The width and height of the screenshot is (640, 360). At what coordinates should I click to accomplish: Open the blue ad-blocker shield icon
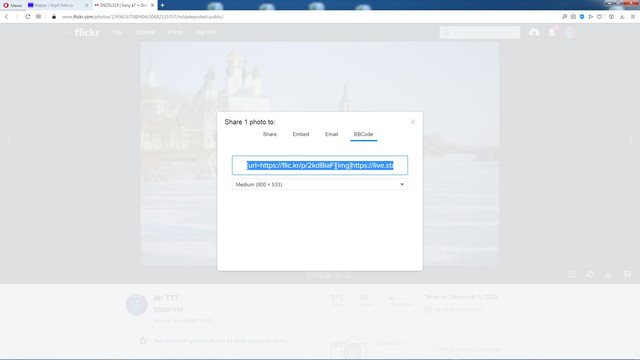(582, 17)
